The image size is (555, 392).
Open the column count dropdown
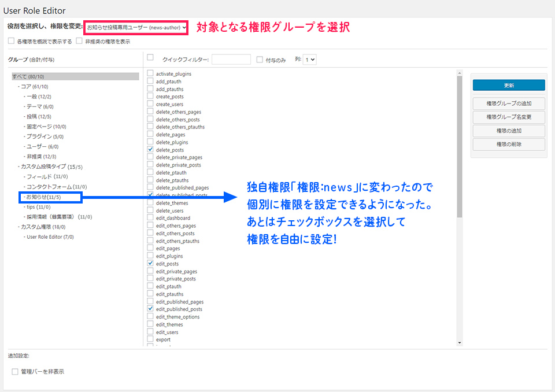pos(310,59)
